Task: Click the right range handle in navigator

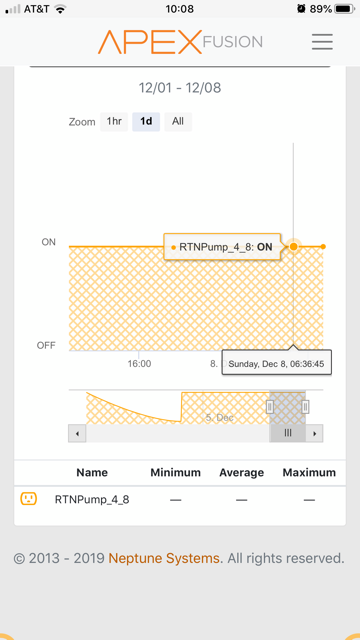Action: (x=305, y=407)
